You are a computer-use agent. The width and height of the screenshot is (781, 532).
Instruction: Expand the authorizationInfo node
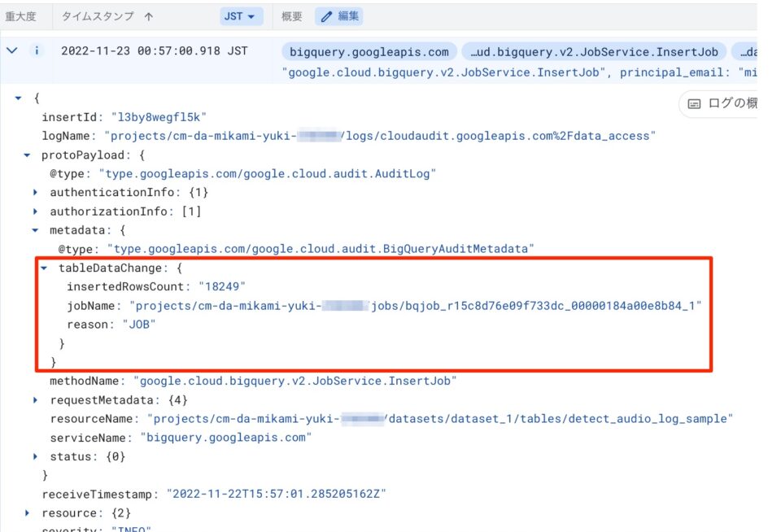(37, 211)
